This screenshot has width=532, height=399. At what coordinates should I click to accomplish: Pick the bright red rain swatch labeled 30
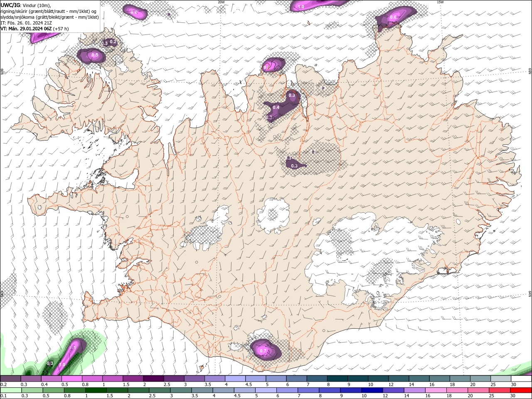point(521,390)
